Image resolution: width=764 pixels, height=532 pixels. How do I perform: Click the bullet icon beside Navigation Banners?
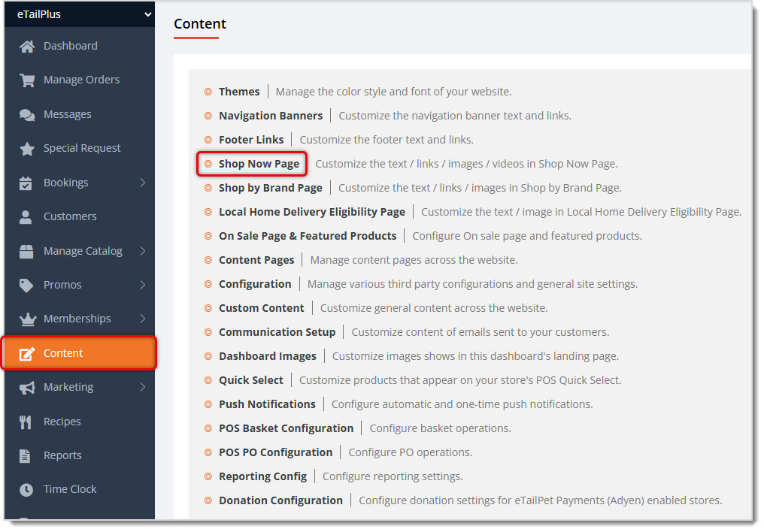tap(208, 116)
